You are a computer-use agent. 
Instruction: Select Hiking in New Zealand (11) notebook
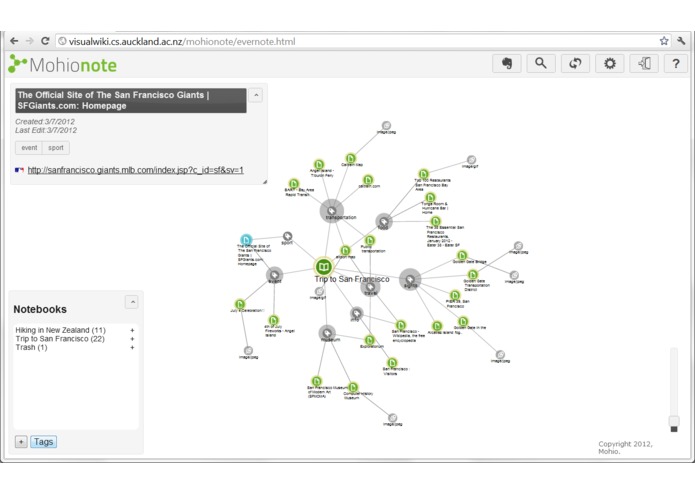point(60,330)
